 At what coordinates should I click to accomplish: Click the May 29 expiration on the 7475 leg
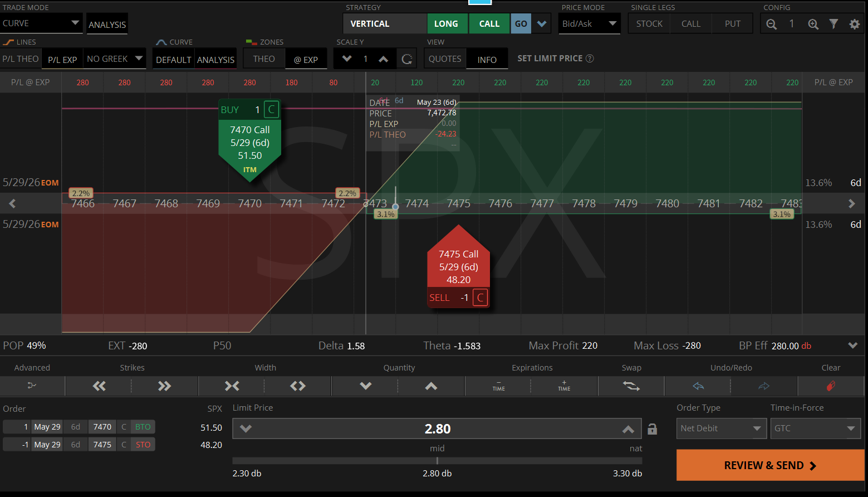point(47,445)
